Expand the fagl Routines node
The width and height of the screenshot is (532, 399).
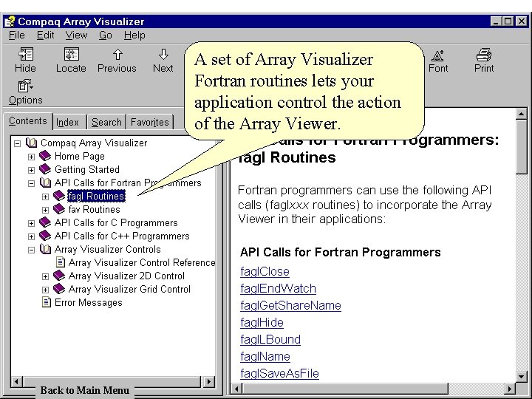click(45, 197)
